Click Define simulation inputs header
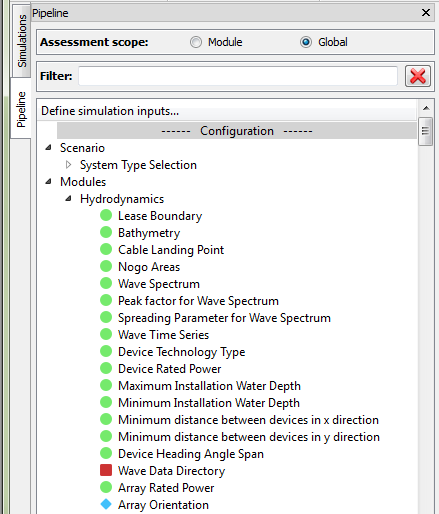 110,111
